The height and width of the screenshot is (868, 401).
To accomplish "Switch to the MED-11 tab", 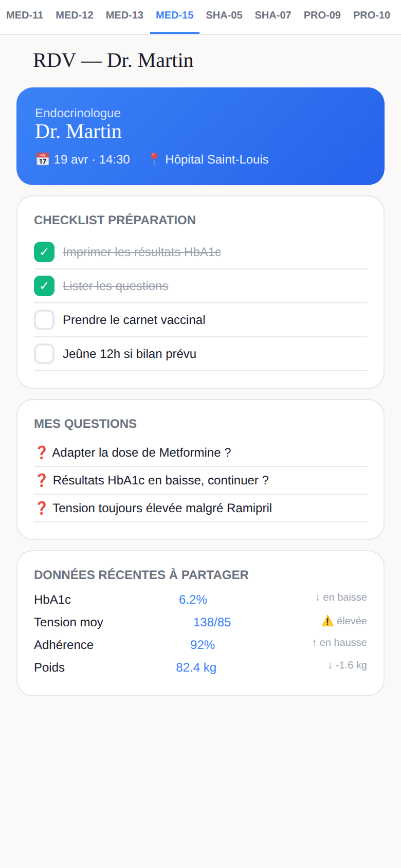I will pos(25,15).
